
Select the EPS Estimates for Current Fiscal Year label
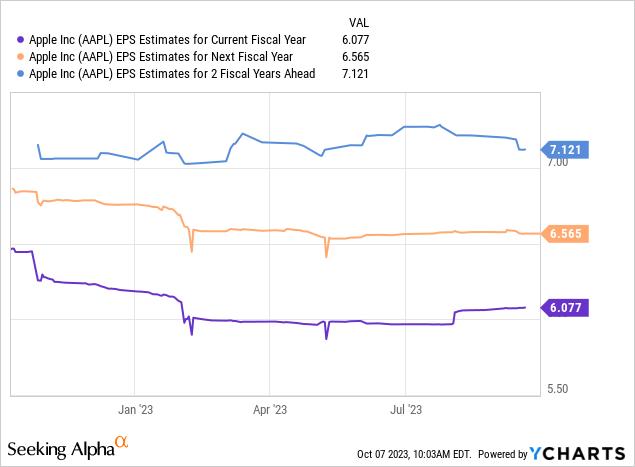pos(167,40)
